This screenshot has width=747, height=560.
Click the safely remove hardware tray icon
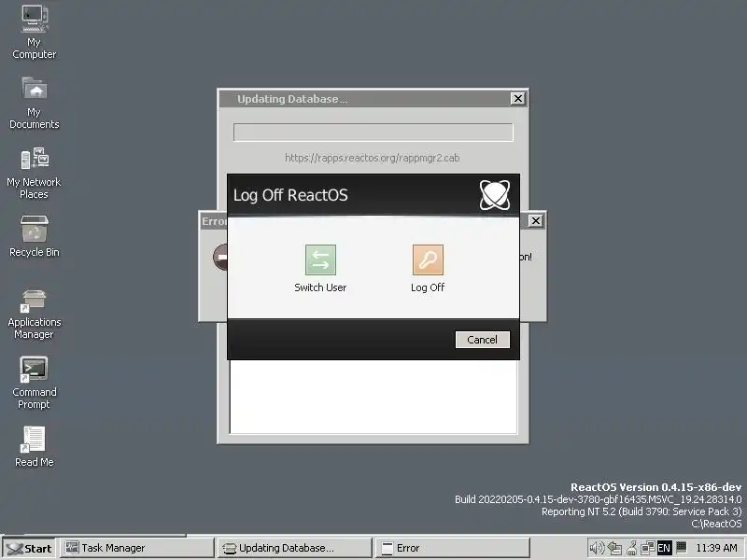pyautogui.click(x=615, y=548)
